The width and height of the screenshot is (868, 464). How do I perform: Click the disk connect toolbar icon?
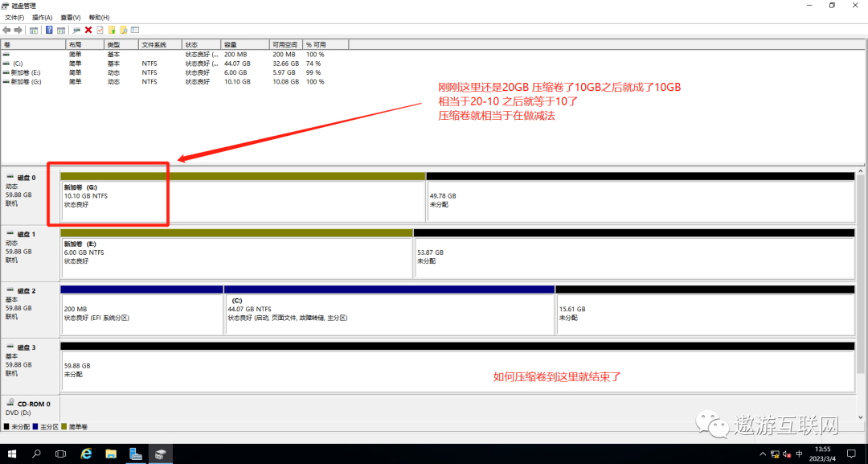[76, 30]
